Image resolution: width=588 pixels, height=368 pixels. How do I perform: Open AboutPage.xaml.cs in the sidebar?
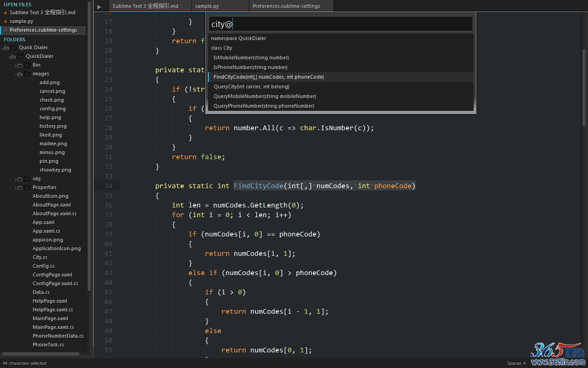[55, 214]
